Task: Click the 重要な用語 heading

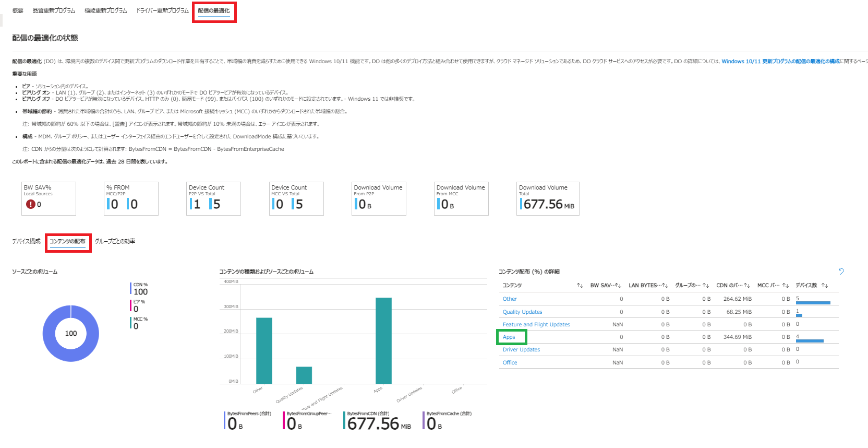Action: click(25, 74)
